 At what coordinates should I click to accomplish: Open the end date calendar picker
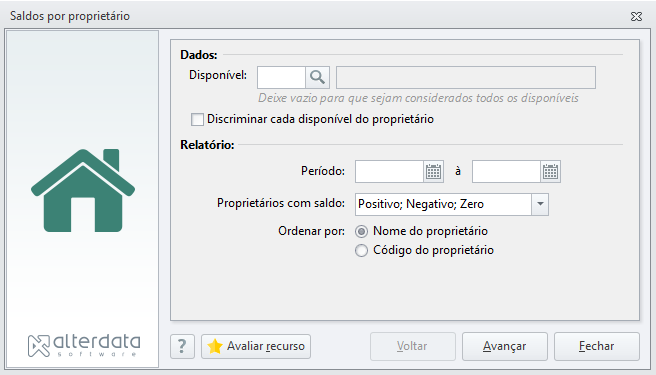coord(550,172)
